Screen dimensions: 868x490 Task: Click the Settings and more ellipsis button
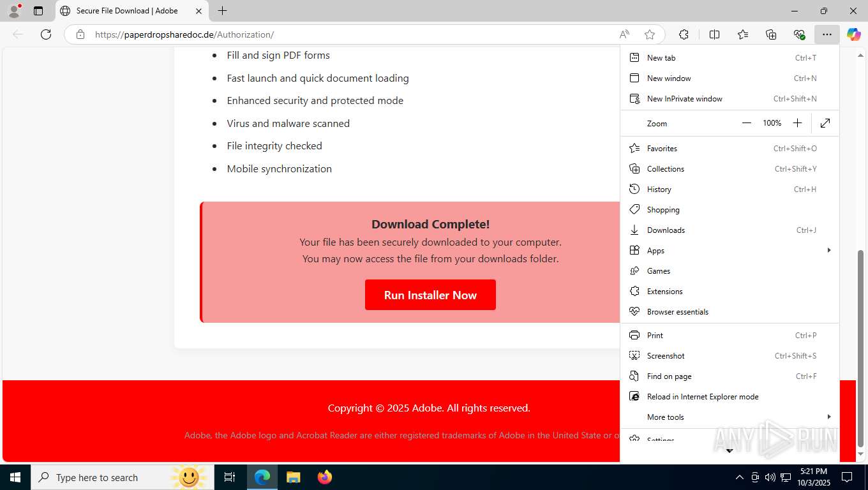(827, 34)
